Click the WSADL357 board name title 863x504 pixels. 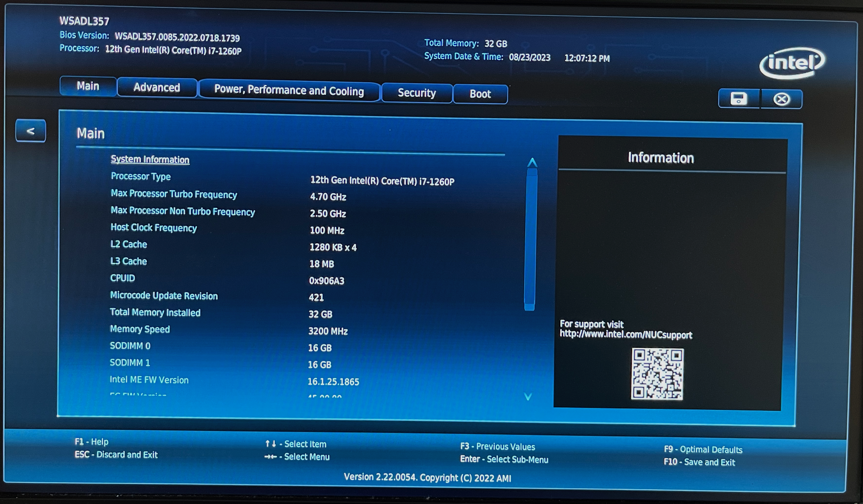click(84, 21)
